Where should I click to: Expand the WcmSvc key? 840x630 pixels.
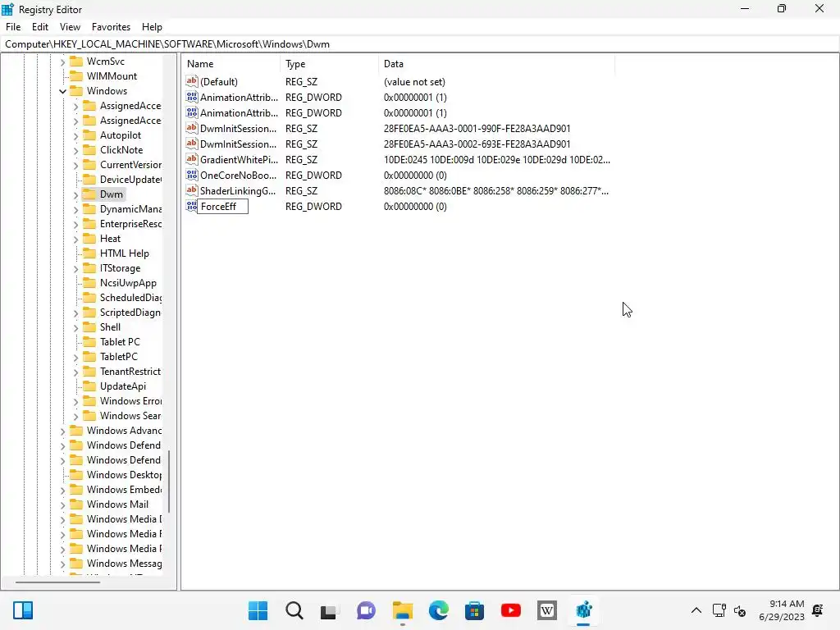tap(62, 62)
